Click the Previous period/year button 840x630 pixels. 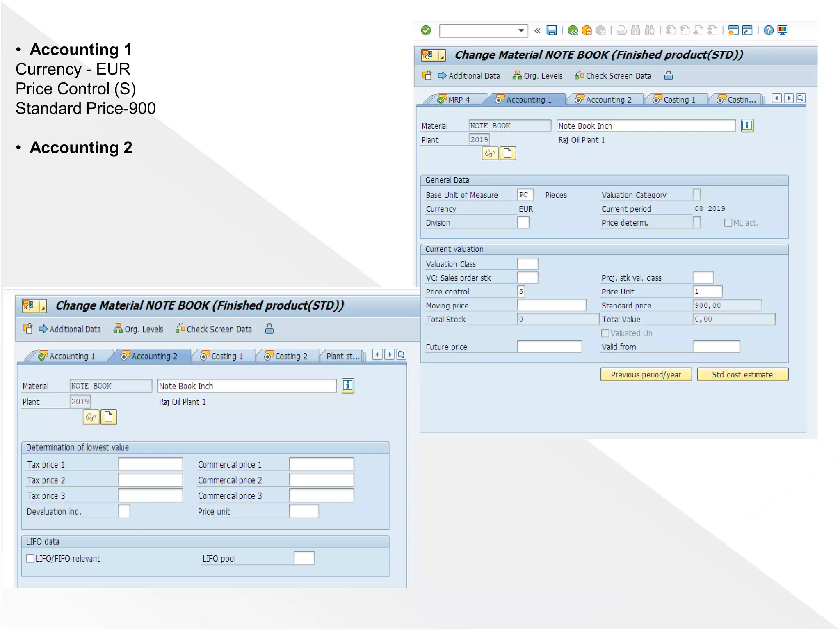pos(646,374)
